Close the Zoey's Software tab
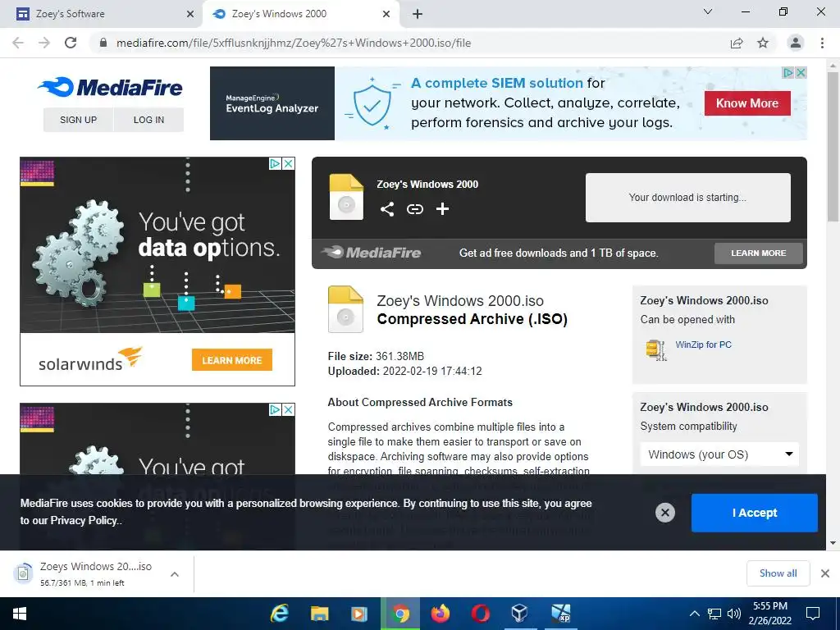The width and height of the screenshot is (840, 630). tap(190, 14)
